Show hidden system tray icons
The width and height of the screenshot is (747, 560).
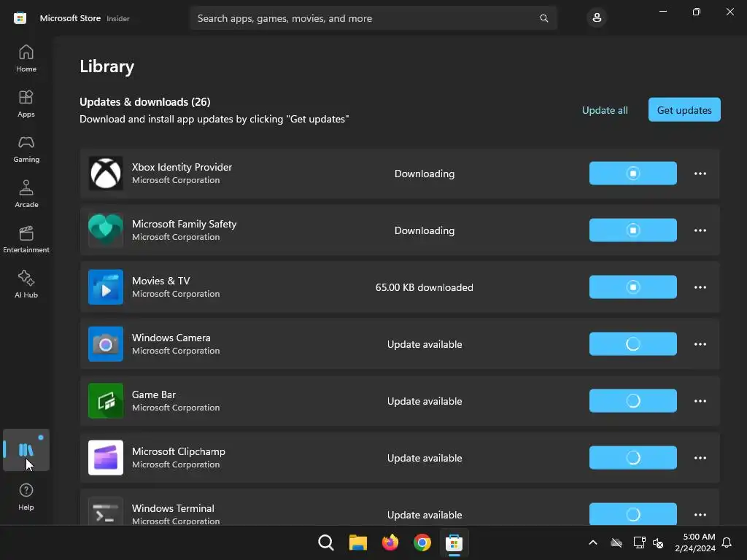pos(593,542)
